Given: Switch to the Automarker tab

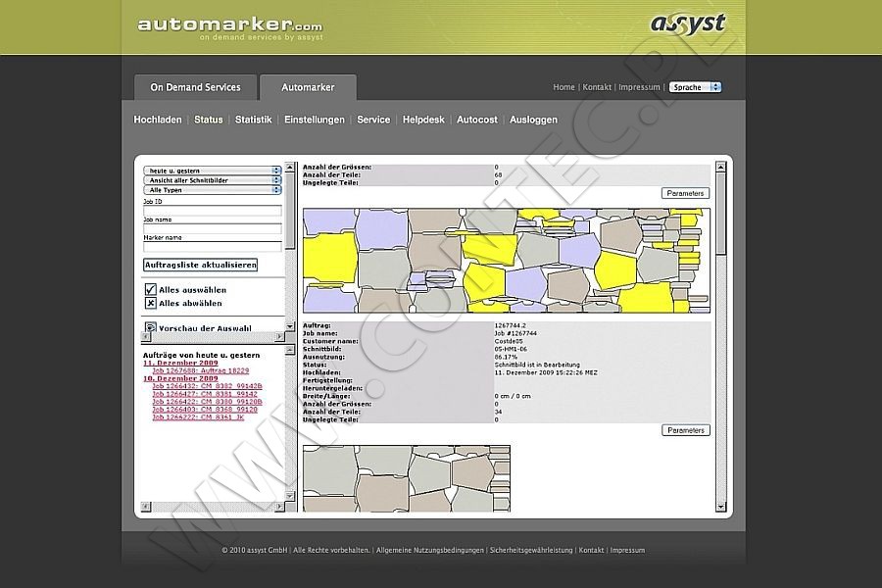Looking at the screenshot, I should pyautogui.click(x=308, y=87).
